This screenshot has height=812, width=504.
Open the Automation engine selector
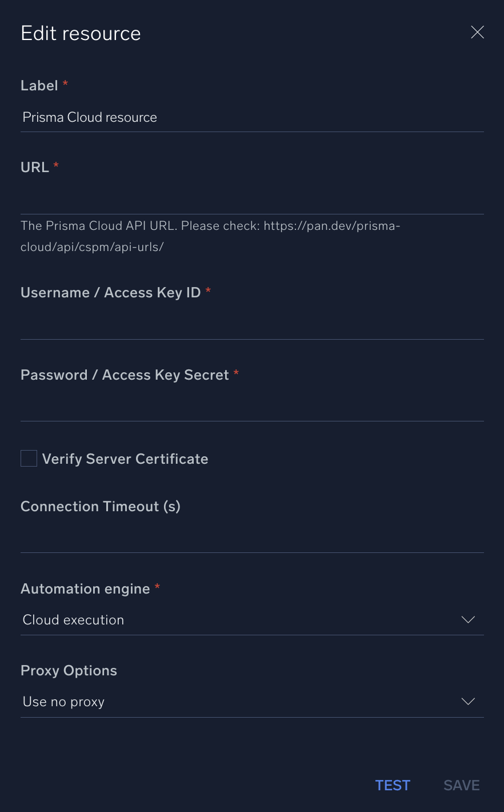(x=251, y=620)
